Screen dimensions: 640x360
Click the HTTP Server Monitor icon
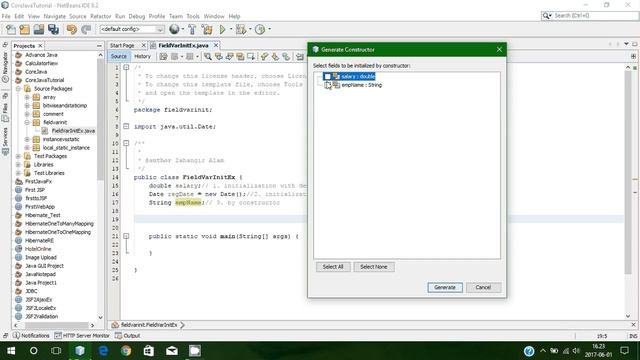tap(58, 336)
